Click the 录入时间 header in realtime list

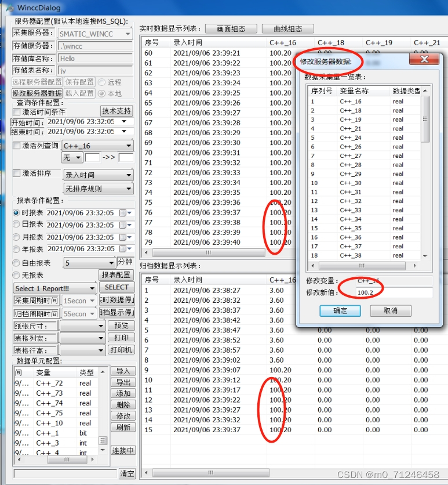pos(218,42)
